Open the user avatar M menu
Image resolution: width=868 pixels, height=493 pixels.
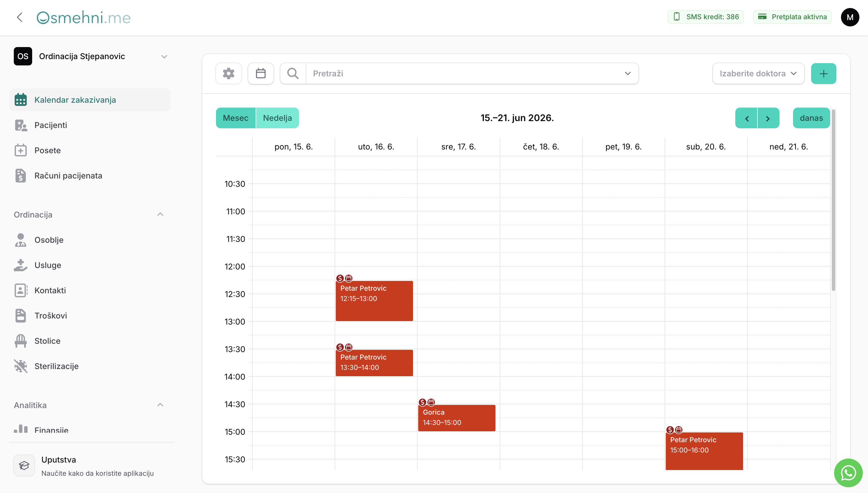click(x=850, y=17)
